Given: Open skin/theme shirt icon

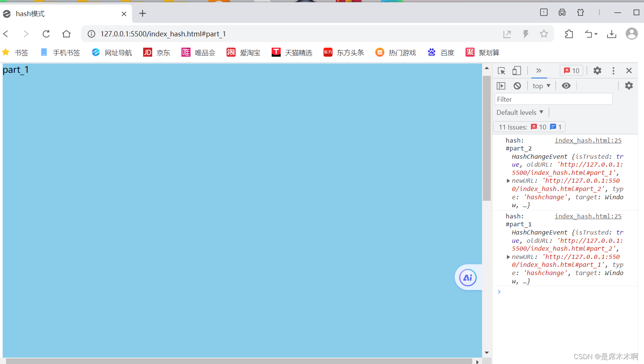Looking at the screenshot, I should point(581,12).
